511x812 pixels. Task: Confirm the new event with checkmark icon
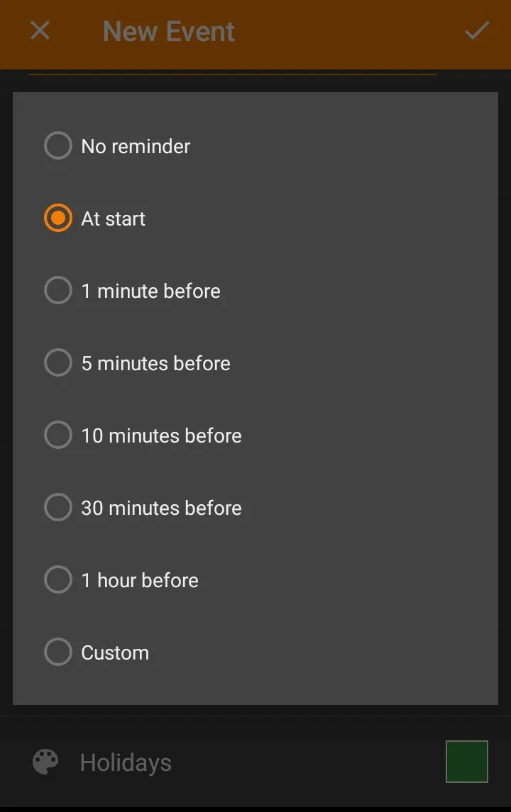[477, 30]
